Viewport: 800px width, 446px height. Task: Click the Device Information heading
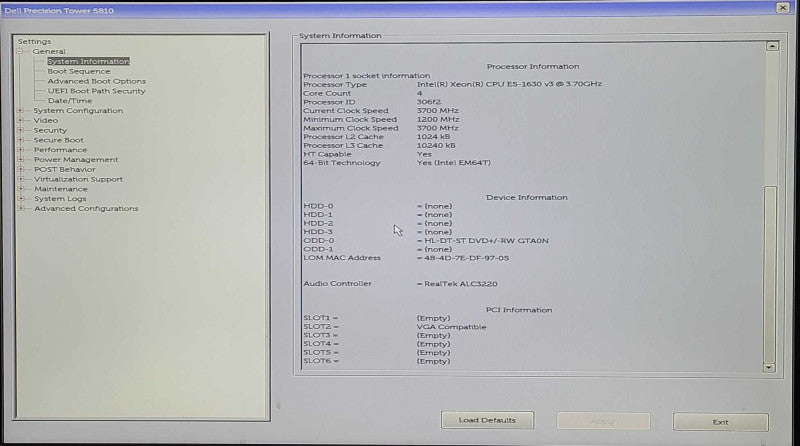click(x=527, y=197)
